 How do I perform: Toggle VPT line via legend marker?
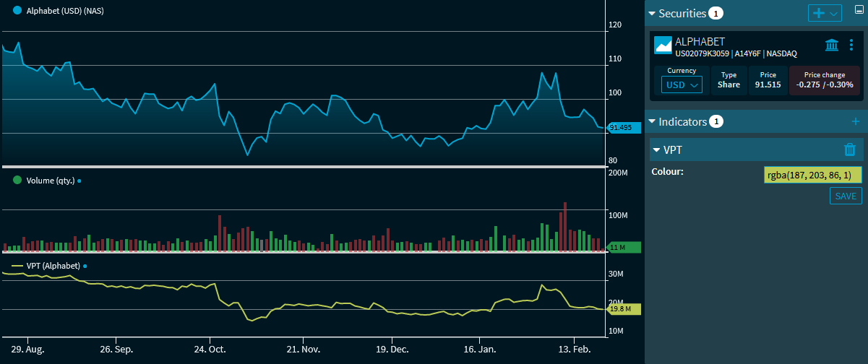coord(18,266)
